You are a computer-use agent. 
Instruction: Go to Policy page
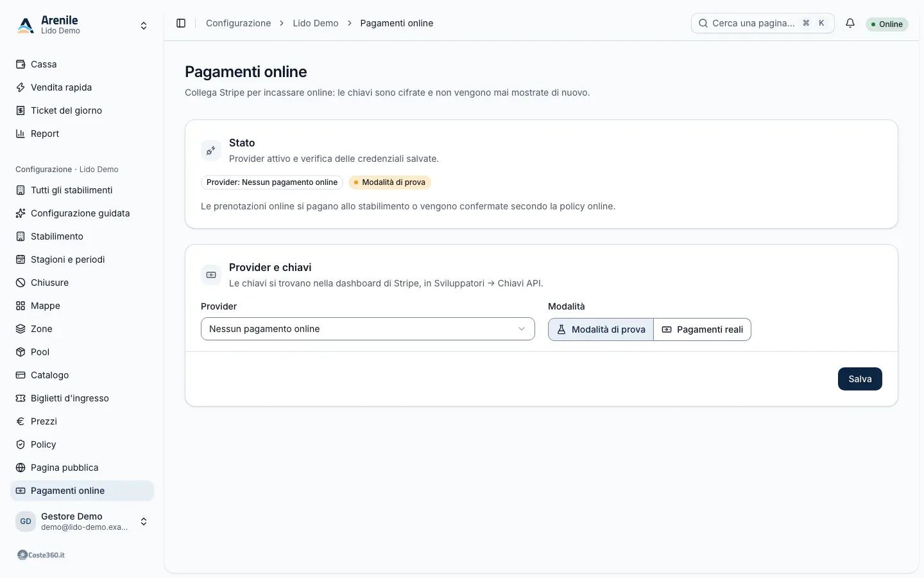(82, 444)
